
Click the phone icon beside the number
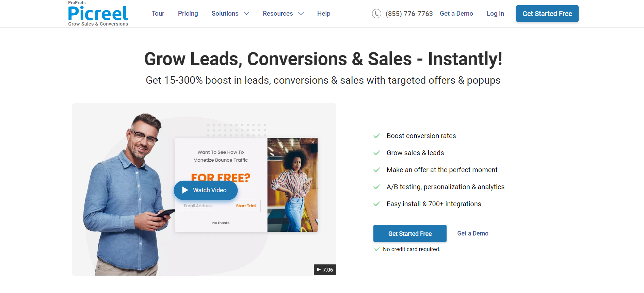(376, 14)
